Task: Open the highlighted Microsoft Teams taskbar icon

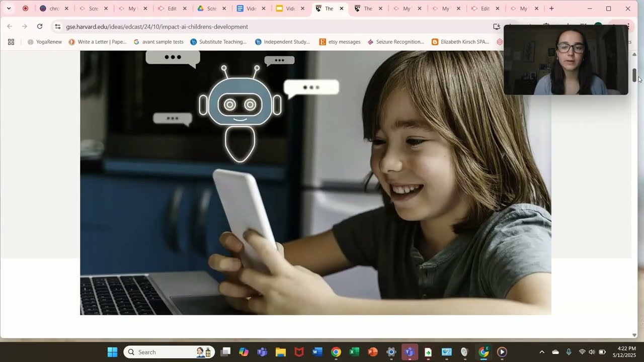Action: pyautogui.click(x=410, y=352)
